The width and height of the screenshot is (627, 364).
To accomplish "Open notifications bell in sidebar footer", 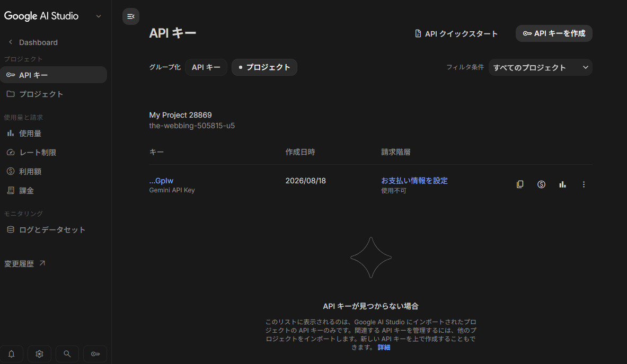I will click(11, 353).
